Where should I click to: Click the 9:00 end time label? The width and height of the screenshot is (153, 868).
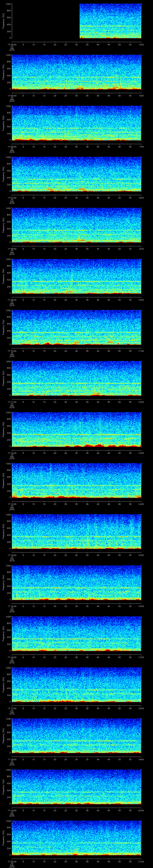[141, 249]
